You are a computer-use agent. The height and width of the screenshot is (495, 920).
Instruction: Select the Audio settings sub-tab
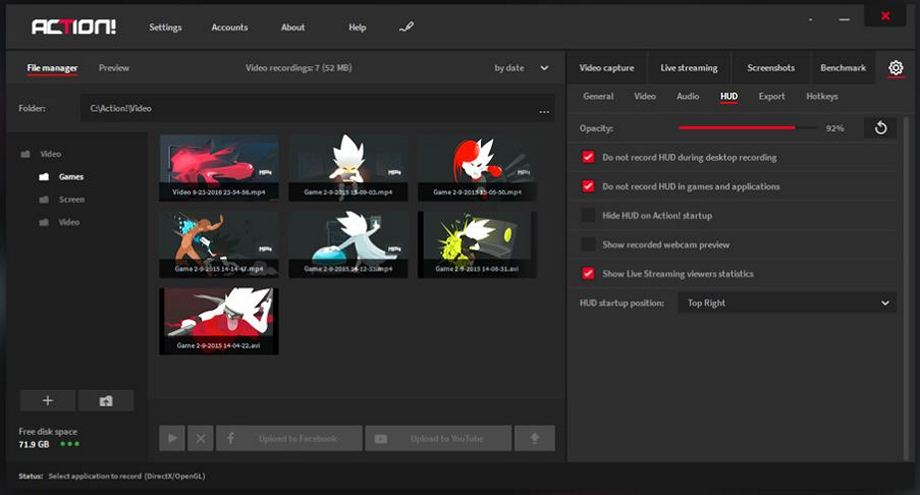pos(688,96)
